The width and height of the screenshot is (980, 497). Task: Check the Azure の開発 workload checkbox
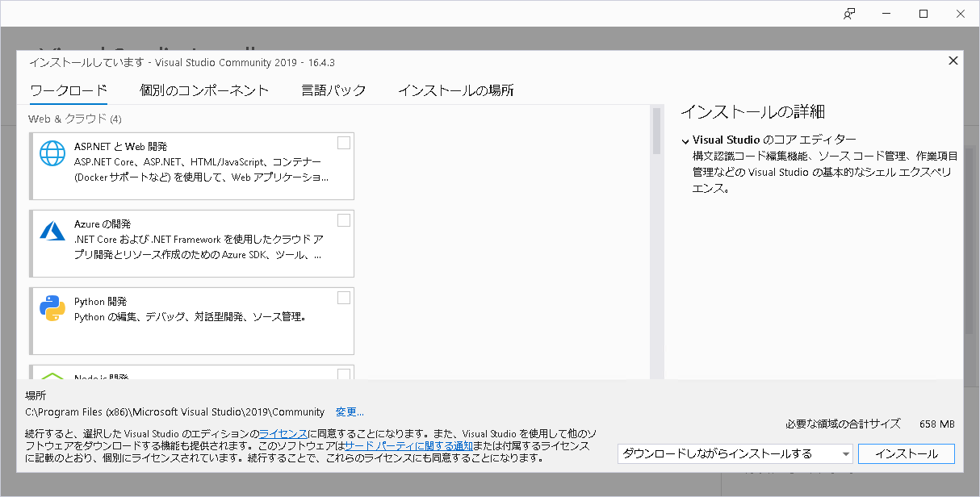344,220
